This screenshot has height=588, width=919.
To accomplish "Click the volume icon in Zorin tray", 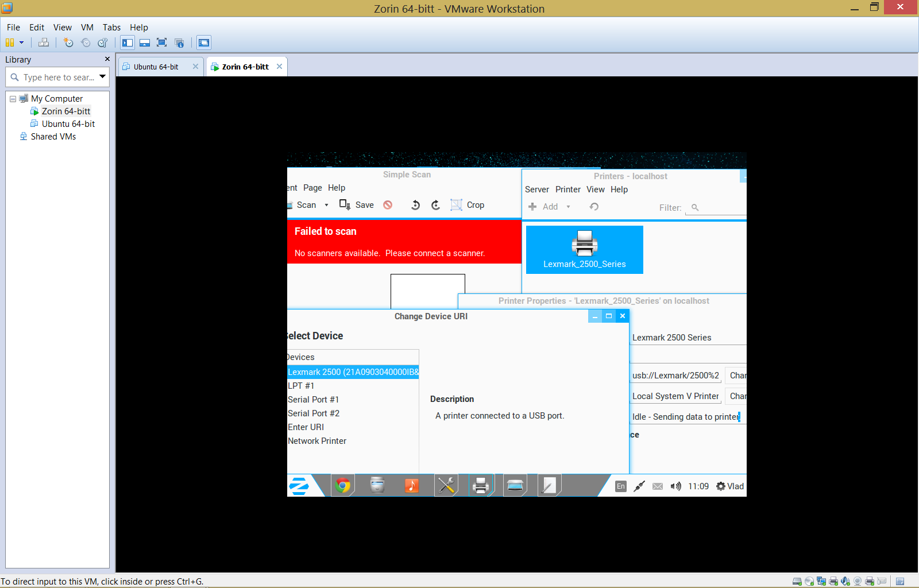I will (676, 486).
